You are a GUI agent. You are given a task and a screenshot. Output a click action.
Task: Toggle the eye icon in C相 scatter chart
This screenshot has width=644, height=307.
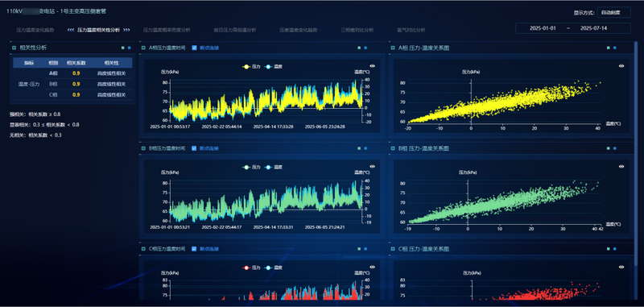click(621, 267)
